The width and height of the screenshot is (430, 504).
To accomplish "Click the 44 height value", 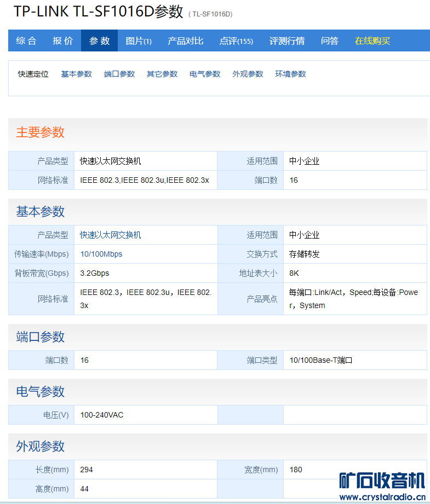I will coord(84,489).
